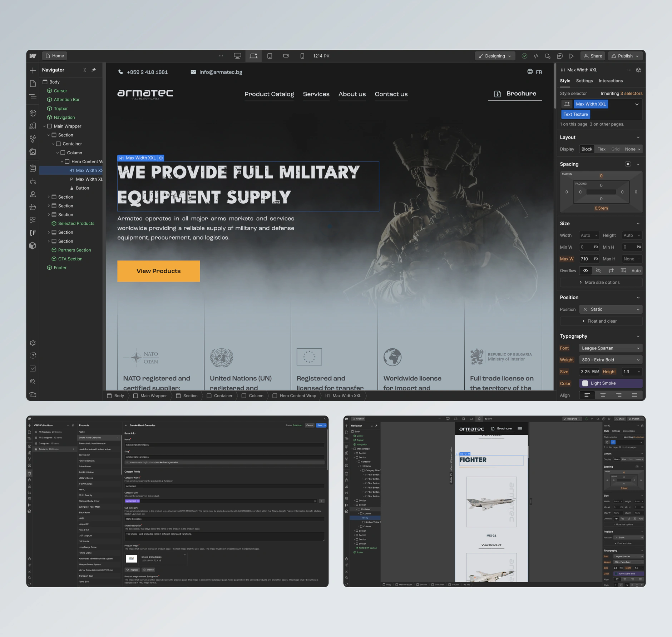Image resolution: width=672 pixels, height=637 pixels.
Task: Click the Share button
Action: [593, 56]
